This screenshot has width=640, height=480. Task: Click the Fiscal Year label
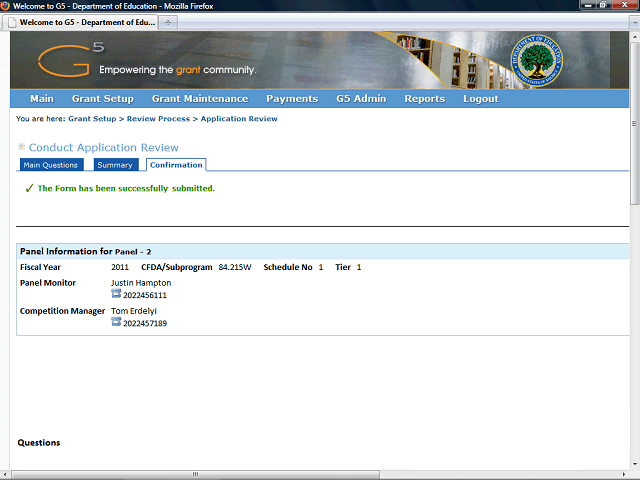coord(40,267)
